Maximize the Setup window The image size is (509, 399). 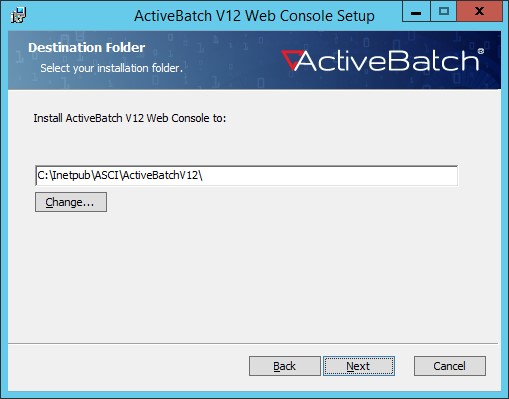443,11
